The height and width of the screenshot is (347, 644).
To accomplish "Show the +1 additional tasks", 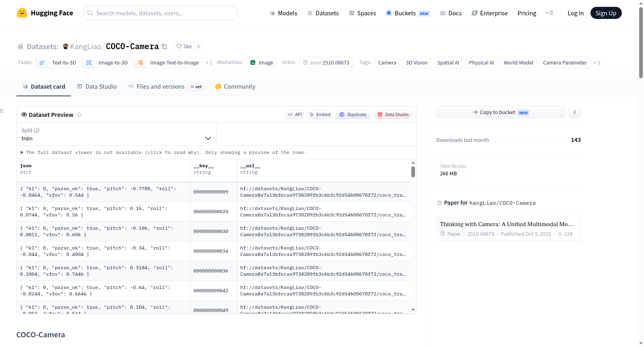I will click(x=208, y=62).
